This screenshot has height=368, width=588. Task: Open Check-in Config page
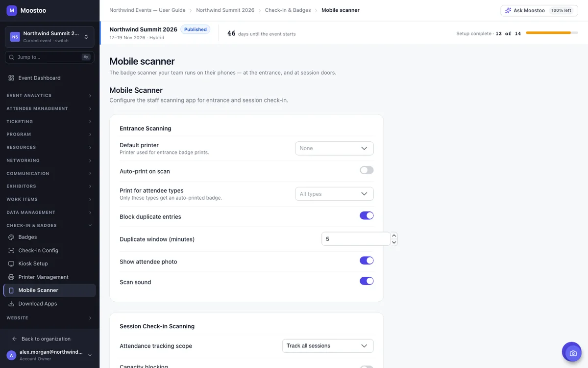tap(49, 250)
